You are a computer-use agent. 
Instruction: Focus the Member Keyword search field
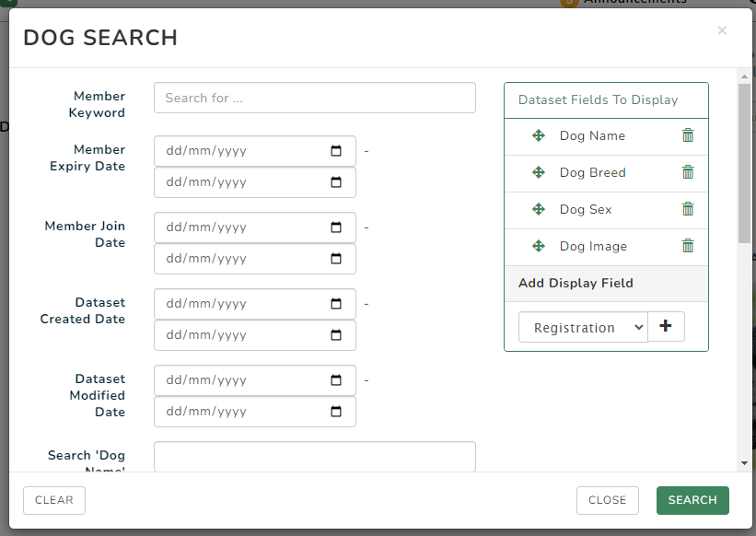(315, 98)
